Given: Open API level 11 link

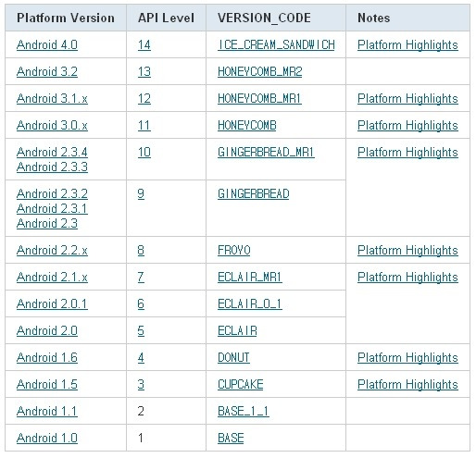Looking at the screenshot, I should coord(144,126).
